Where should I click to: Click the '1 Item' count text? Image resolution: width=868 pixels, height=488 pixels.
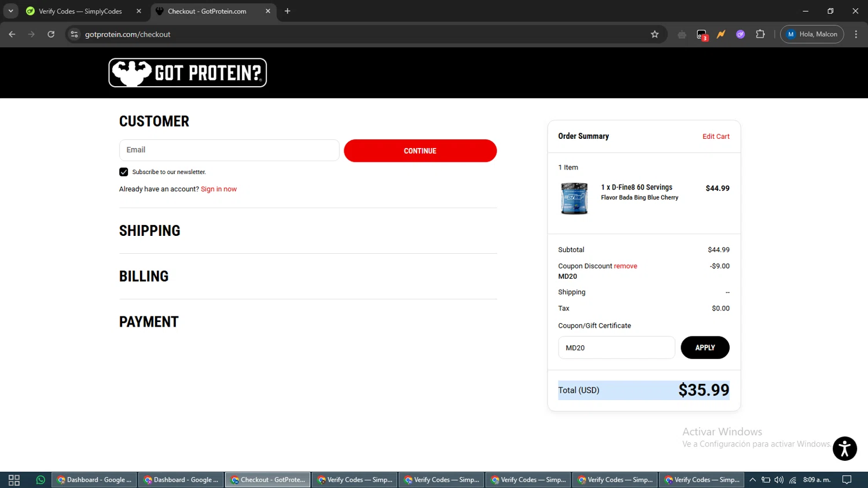[x=568, y=167]
